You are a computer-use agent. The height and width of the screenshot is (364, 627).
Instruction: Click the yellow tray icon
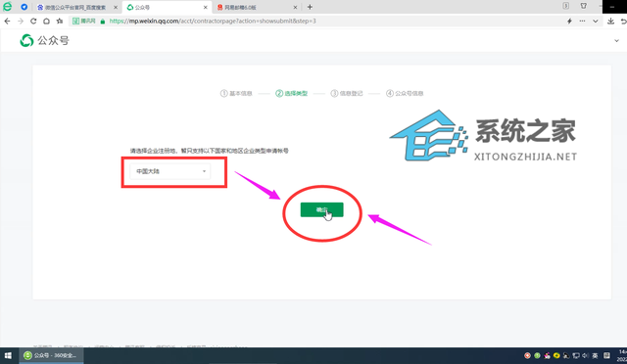556,355
